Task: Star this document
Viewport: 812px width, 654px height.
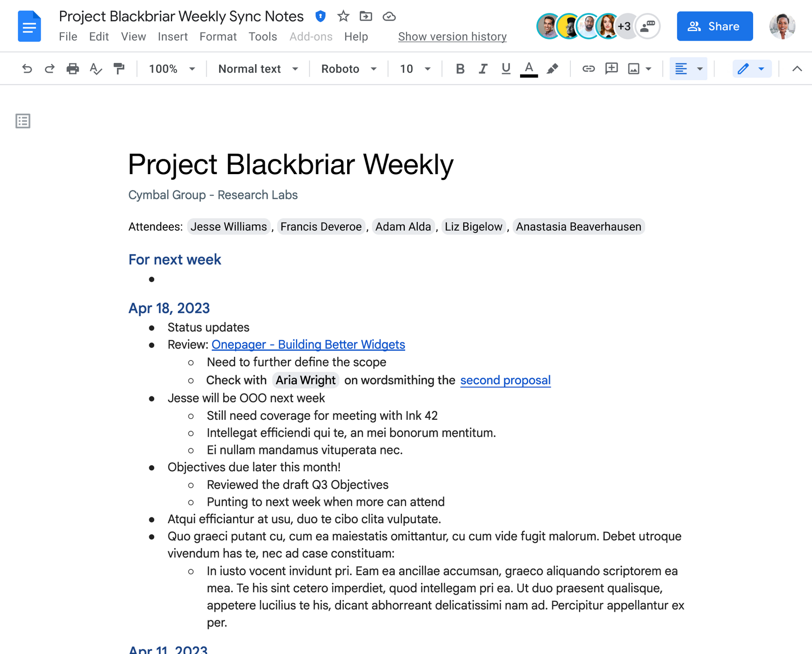Action: point(343,16)
